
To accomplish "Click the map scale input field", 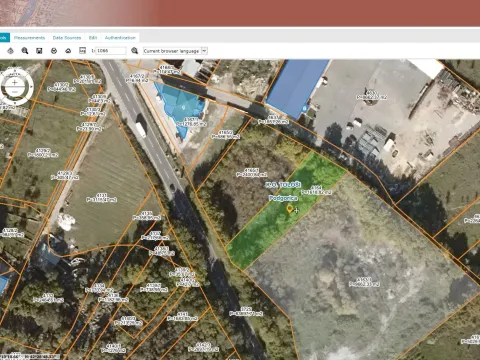I will 111,51.
